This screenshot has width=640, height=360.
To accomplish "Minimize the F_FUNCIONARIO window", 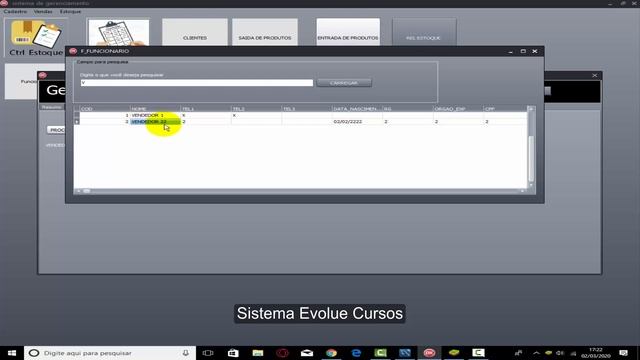I will click(x=511, y=51).
